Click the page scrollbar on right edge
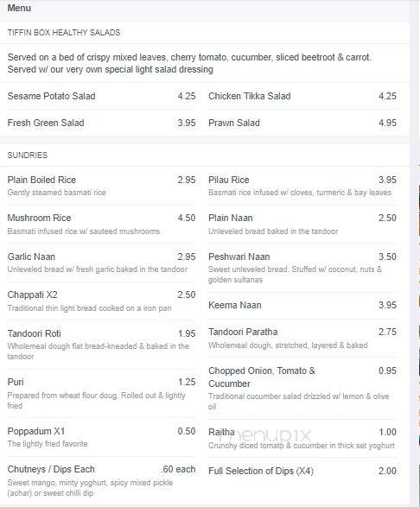420x507 pixels. click(x=415, y=254)
